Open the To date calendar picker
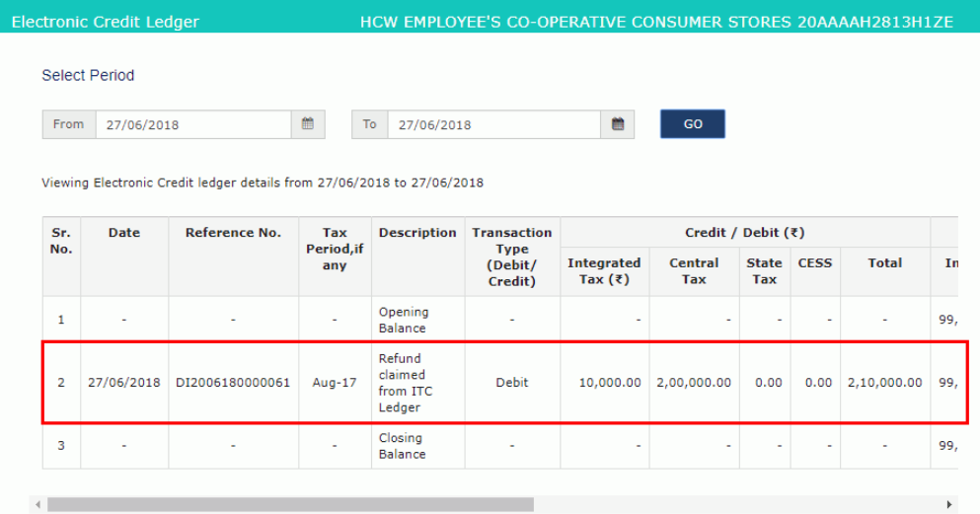Screen dimensions: 980x514 pos(618,124)
